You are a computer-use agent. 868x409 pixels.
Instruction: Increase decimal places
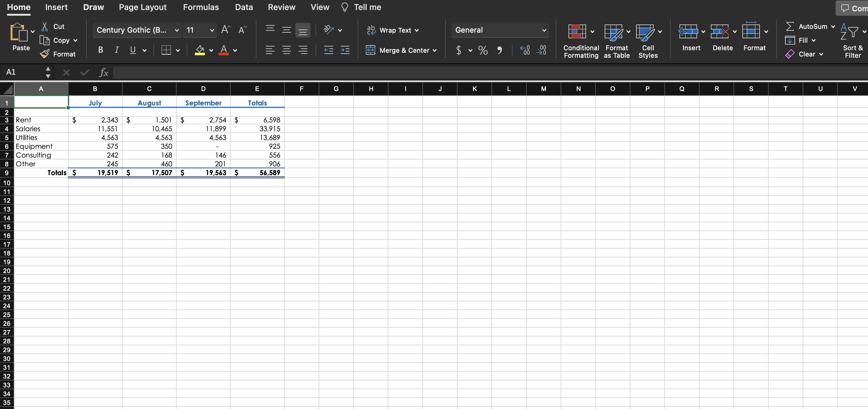524,50
